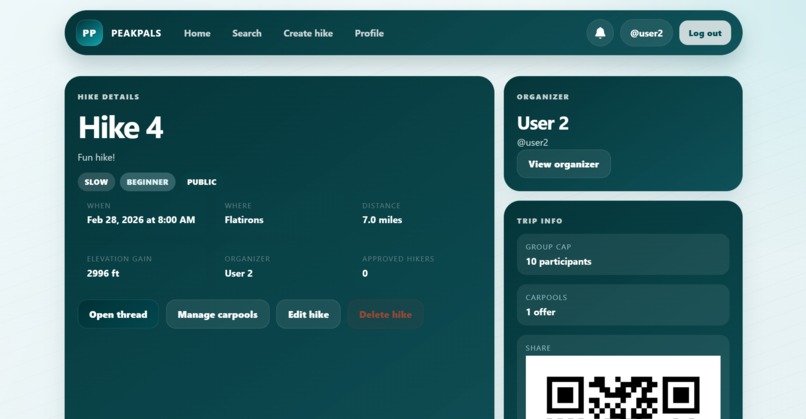806x419 pixels.
Task: Click the SLOW pace tag
Action: pos(96,182)
